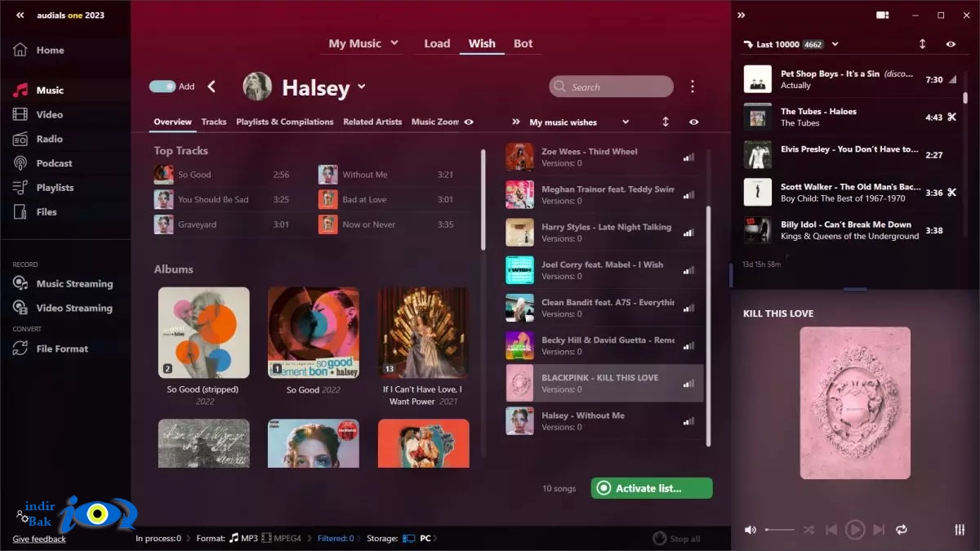Skip to the previous track
The image size is (980, 551).
tap(831, 530)
